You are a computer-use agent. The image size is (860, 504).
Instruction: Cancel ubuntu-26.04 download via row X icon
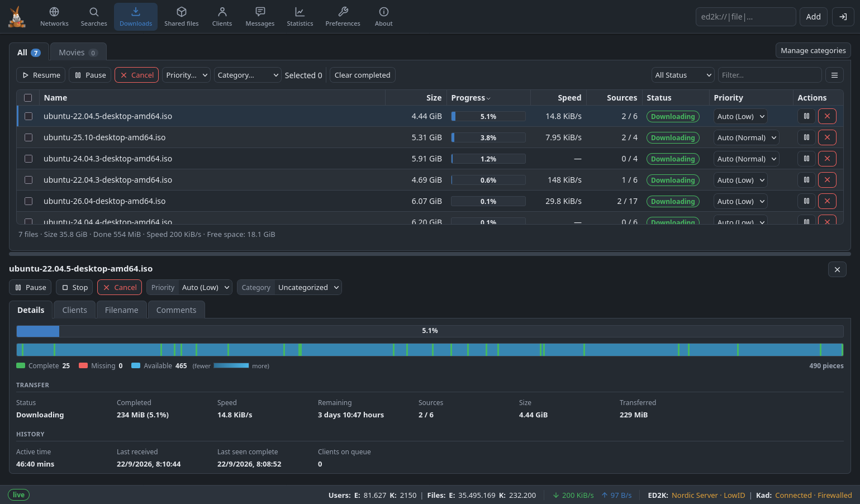827,201
